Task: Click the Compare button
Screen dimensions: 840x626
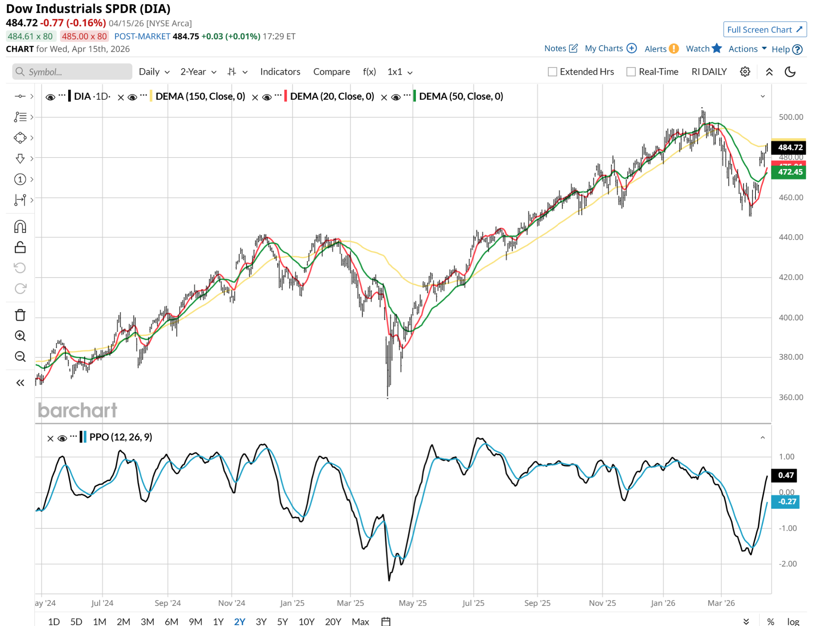Action: [x=331, y=72]
